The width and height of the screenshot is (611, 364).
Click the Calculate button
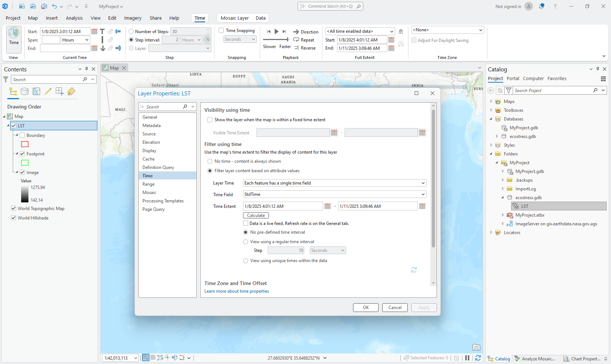pos(256,215)
